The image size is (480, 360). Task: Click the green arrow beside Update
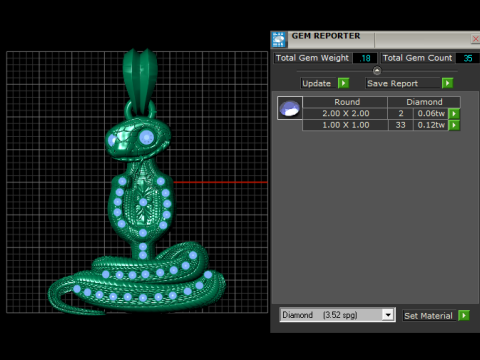(343, 83)
